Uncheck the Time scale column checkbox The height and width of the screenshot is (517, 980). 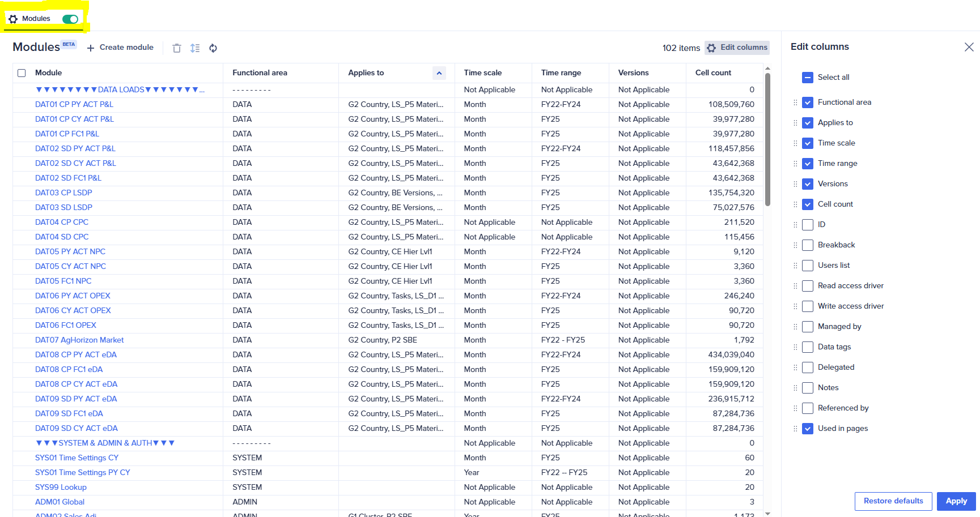[x=808, y=143]
